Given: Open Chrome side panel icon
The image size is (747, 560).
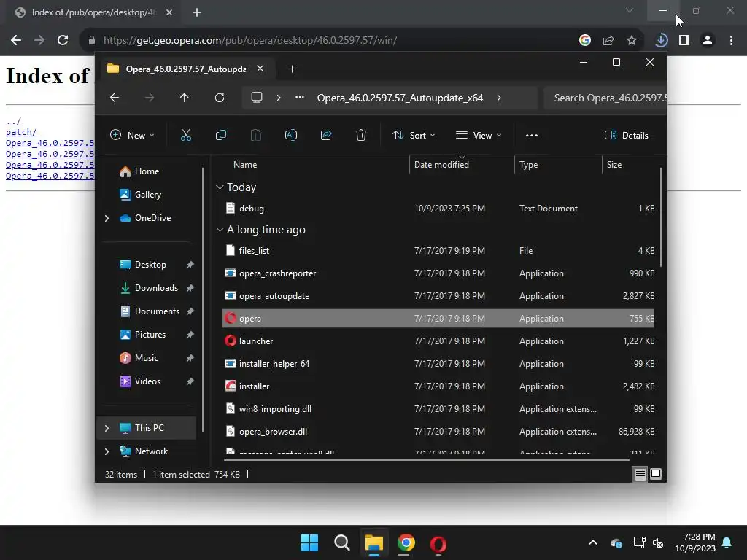Looking at the screenshot, I should click(684, 40).
